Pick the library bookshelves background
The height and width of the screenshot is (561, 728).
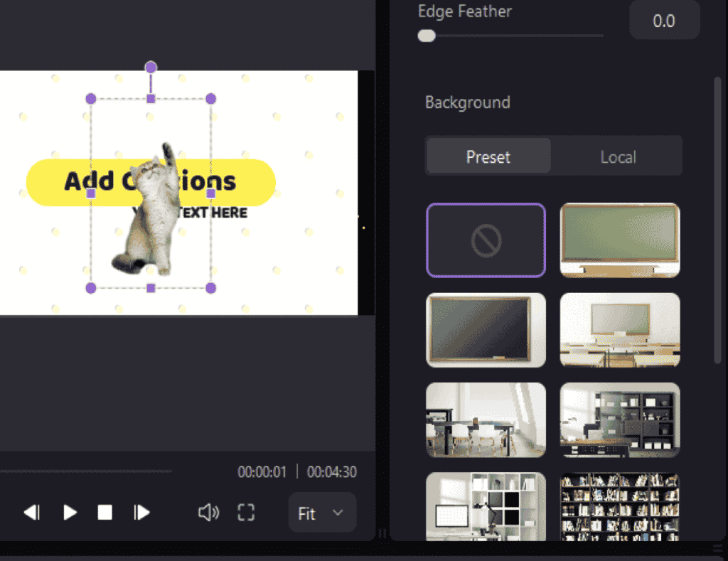coord(620,506)
